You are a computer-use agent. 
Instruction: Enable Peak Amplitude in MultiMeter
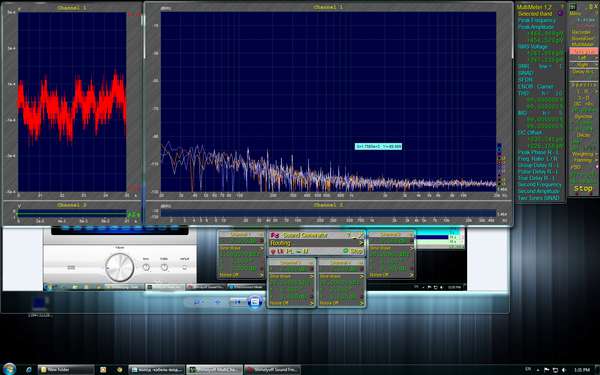point(536,27)
